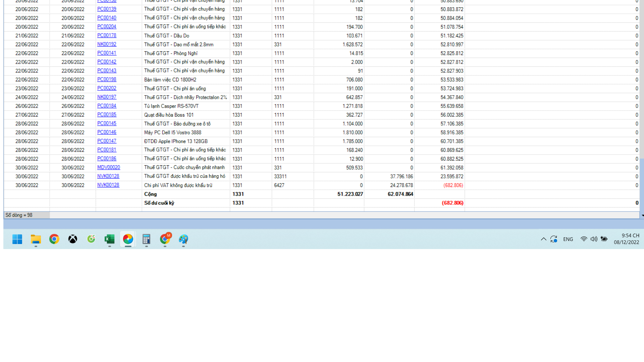
Task: Open the Windows Start menu
Action: [x=17, y=239]
